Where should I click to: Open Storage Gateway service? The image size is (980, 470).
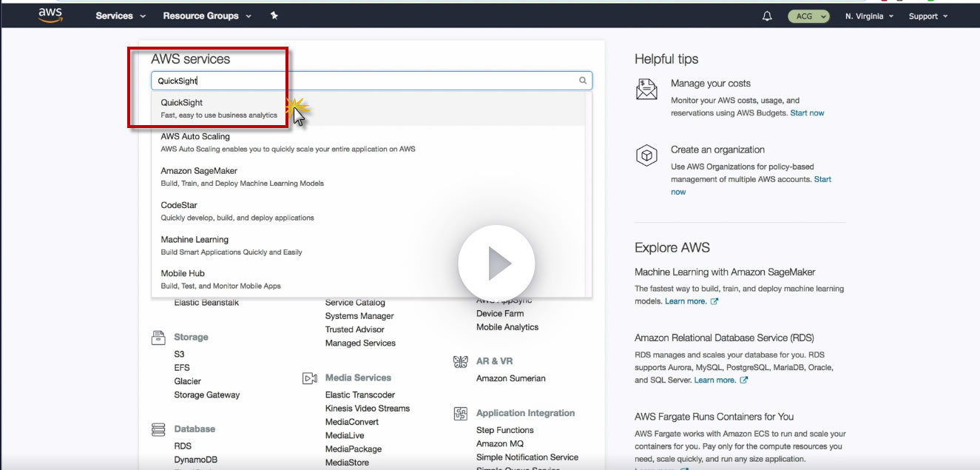point(207,395)
